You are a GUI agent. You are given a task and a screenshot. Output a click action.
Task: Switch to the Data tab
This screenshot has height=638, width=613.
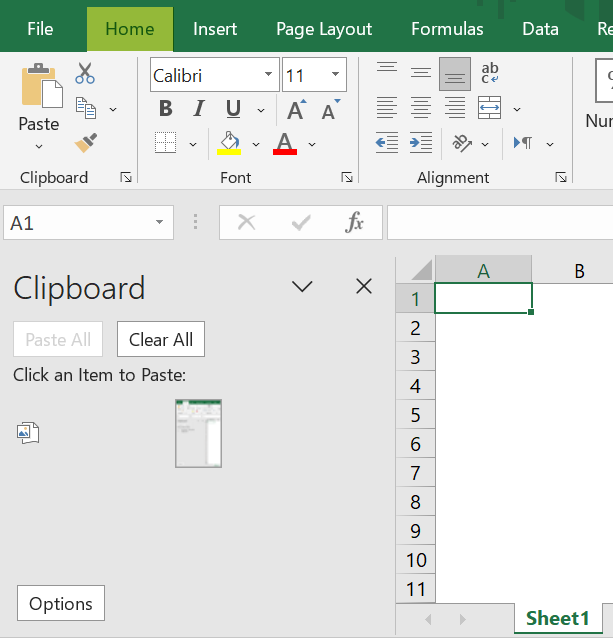(x=541, y=29)
